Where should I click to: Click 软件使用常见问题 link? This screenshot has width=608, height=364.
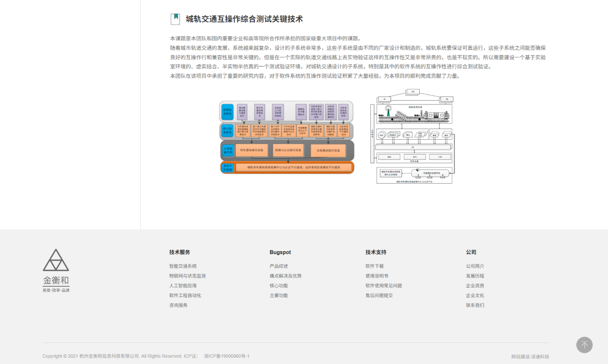coord(383,286)
